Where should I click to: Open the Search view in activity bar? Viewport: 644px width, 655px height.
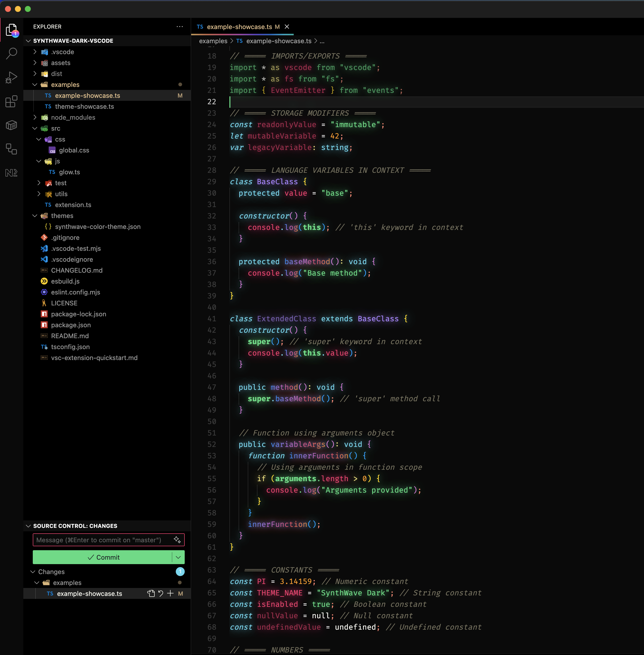(11, 53)
